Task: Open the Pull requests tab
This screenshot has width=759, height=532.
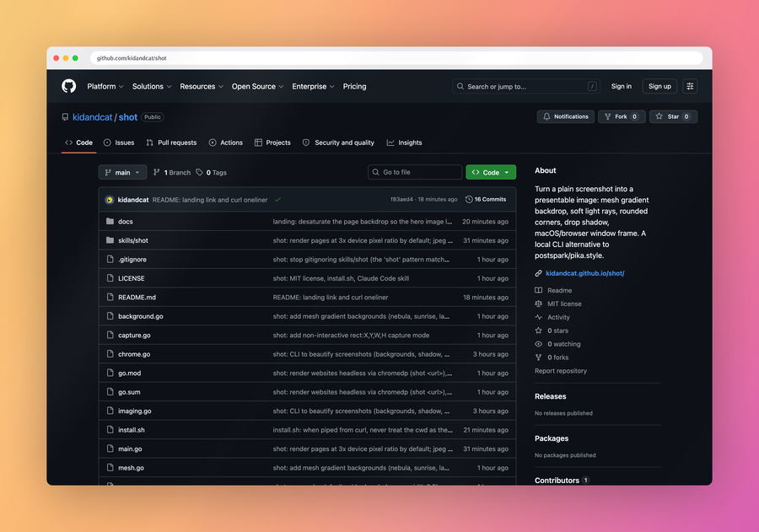Action: [x=171, y=142]
